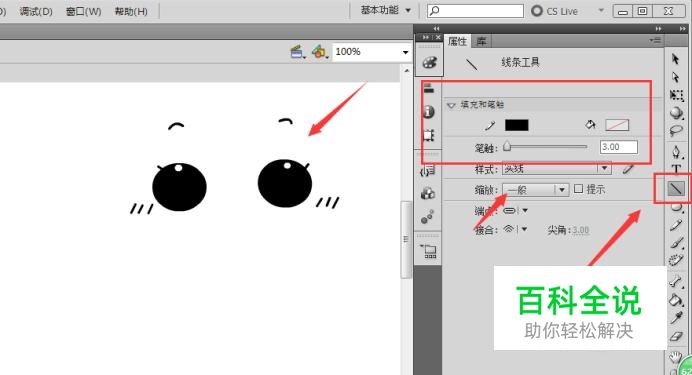The width and height of the screenshot is (692, 375).
Task: Switch to the 属性 tab
Action: pos(457,41)
